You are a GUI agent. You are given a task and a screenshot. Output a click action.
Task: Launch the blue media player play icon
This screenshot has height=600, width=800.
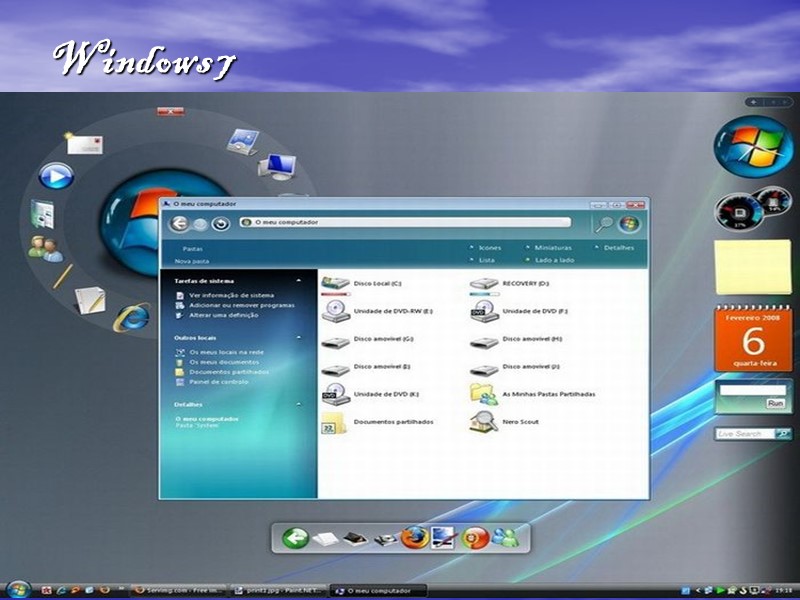pyautogui.click(x=56, y=176)
